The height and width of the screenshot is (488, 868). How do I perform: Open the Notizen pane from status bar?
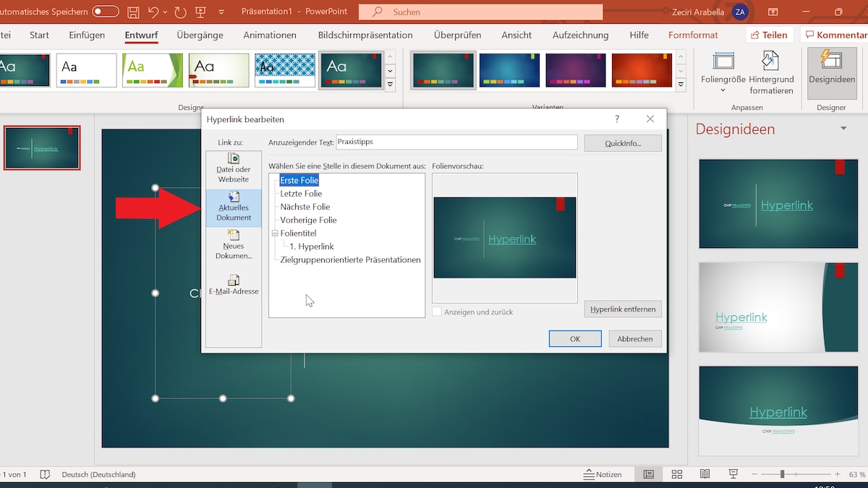[603, 474]
